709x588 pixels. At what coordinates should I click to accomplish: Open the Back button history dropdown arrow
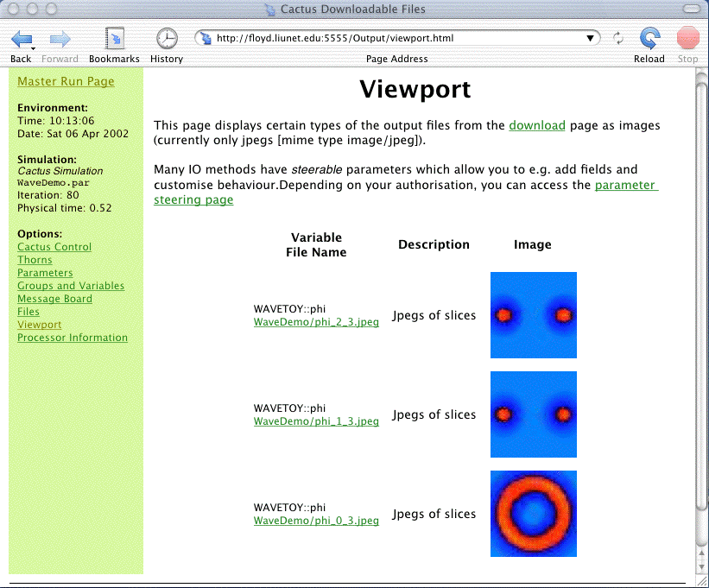click(34, 48)
